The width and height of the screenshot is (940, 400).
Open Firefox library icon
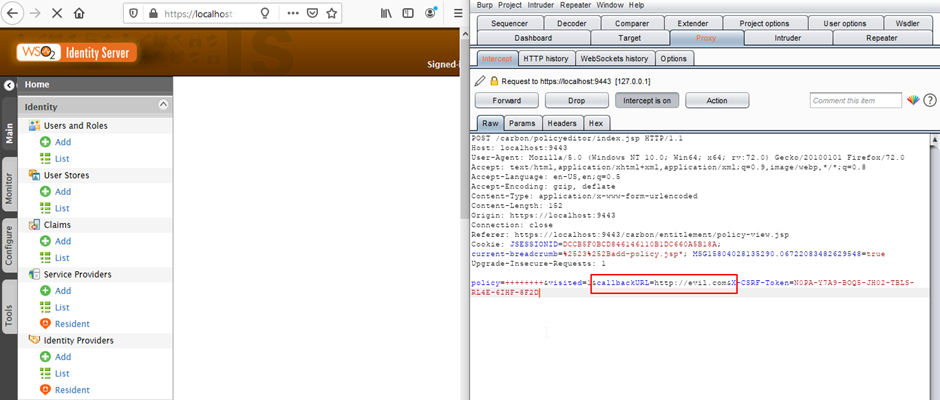(x=386, y=13)
